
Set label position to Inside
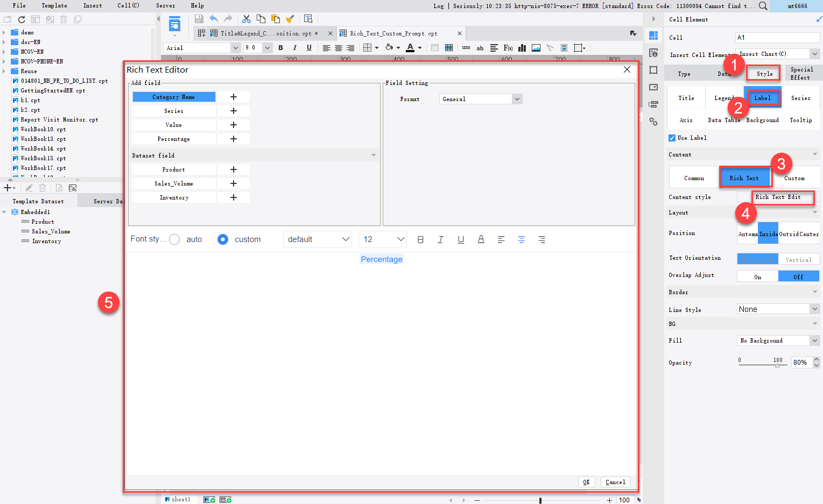(x=768, y=233)
